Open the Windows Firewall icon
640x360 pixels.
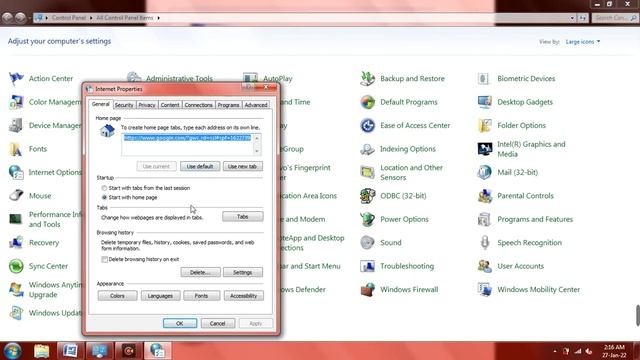[x=367, y=289]
